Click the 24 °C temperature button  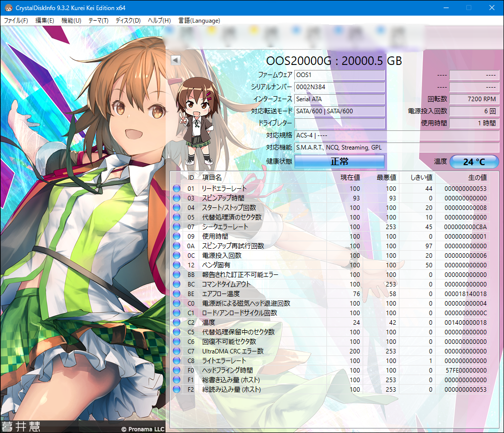coord(474,162)
